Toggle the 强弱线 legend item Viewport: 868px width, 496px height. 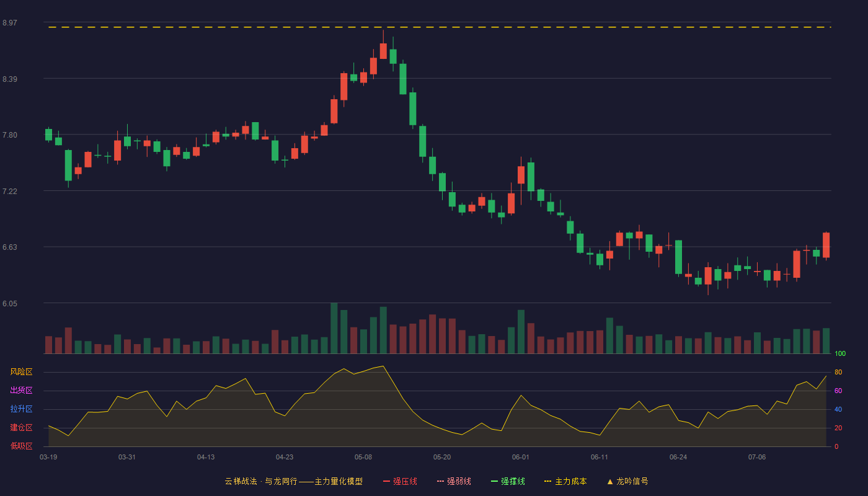(x=454, y=481)
